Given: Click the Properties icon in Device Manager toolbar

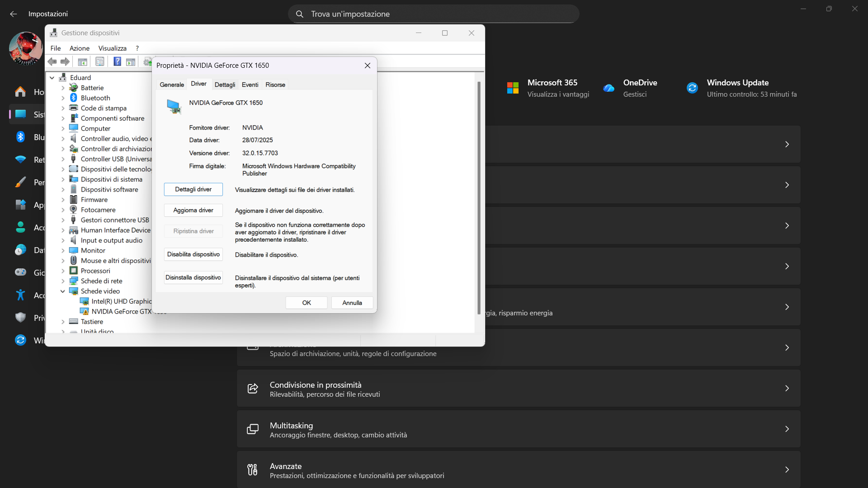Looking at the screenshot, I should point(100,61).
